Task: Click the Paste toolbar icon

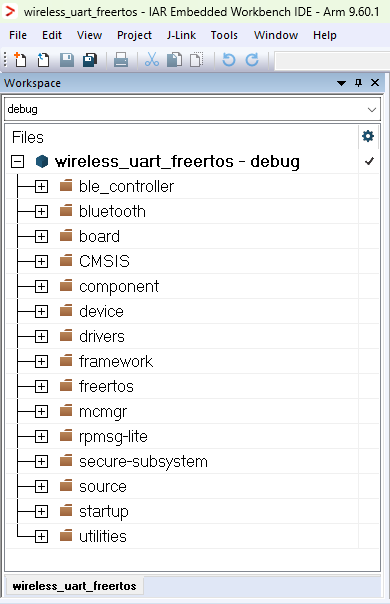Action: click(x=197, y=60)
